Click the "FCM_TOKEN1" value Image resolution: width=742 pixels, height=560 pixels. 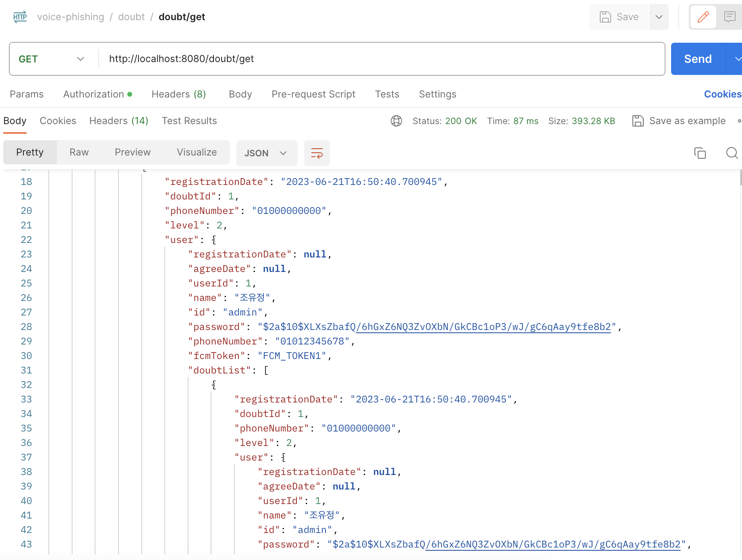click(x=292, y=356)
